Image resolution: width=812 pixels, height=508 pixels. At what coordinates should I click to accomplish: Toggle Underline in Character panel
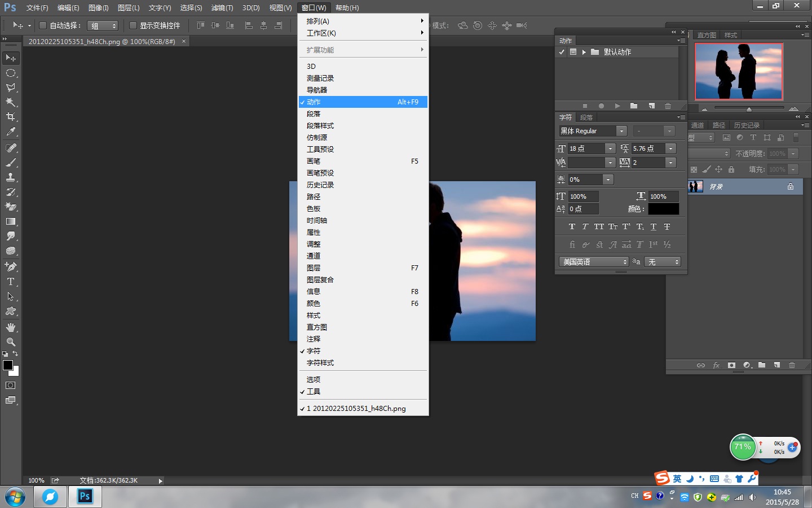654,226
